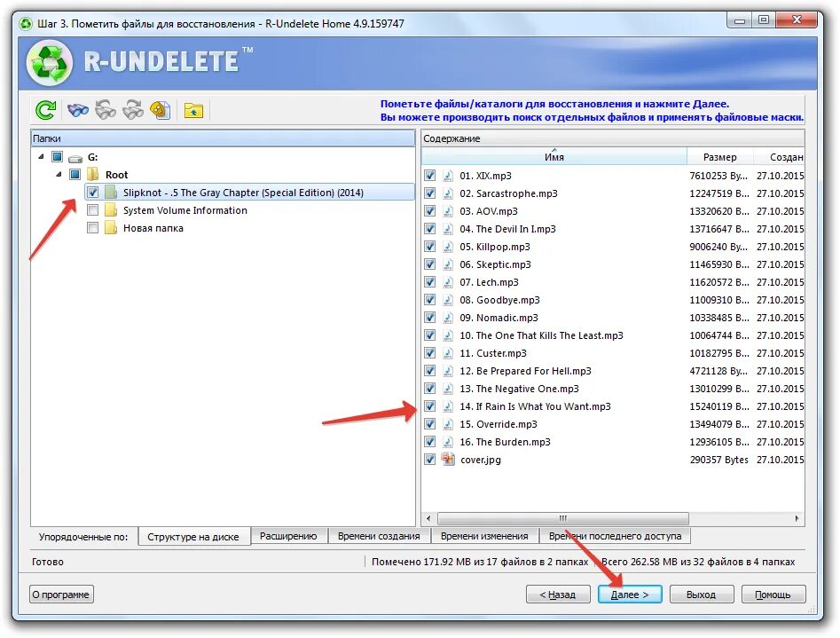Switch to Структуре на диске tab
The height and width of the screenshot is (638, 840).
[193, 537]
